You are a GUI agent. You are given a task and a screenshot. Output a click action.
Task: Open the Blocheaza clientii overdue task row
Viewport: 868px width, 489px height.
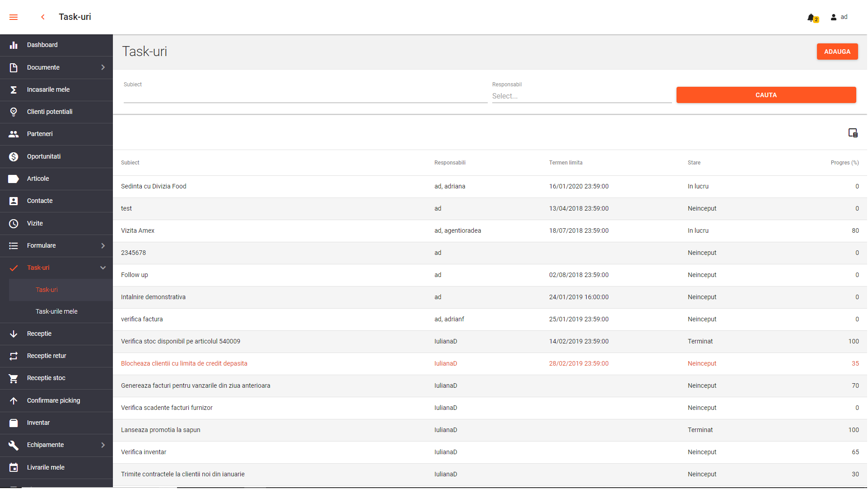[184, 364]
